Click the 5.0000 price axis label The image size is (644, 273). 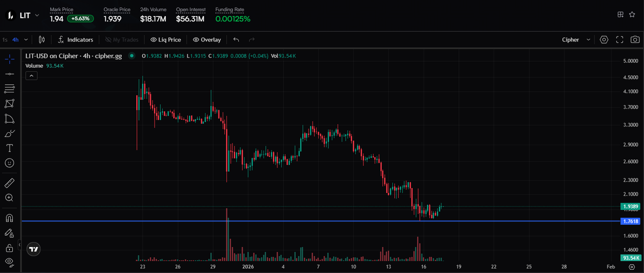pos(630,61)
